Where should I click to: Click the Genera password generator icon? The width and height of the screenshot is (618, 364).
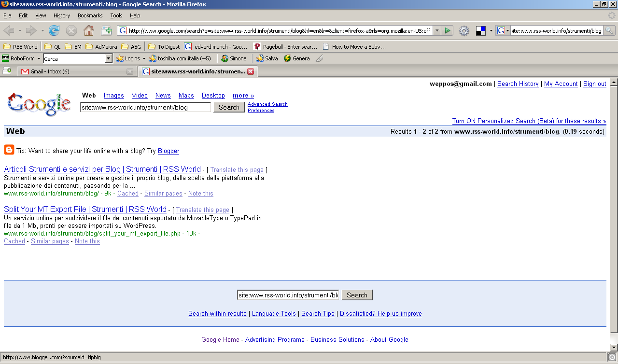click(287, 58)
